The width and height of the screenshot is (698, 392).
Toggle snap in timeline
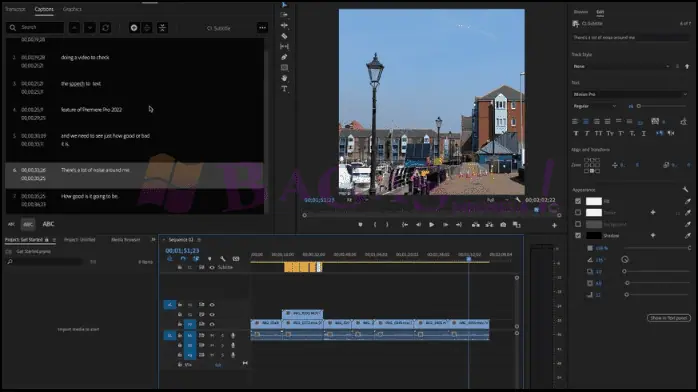(x=183, y=259)
